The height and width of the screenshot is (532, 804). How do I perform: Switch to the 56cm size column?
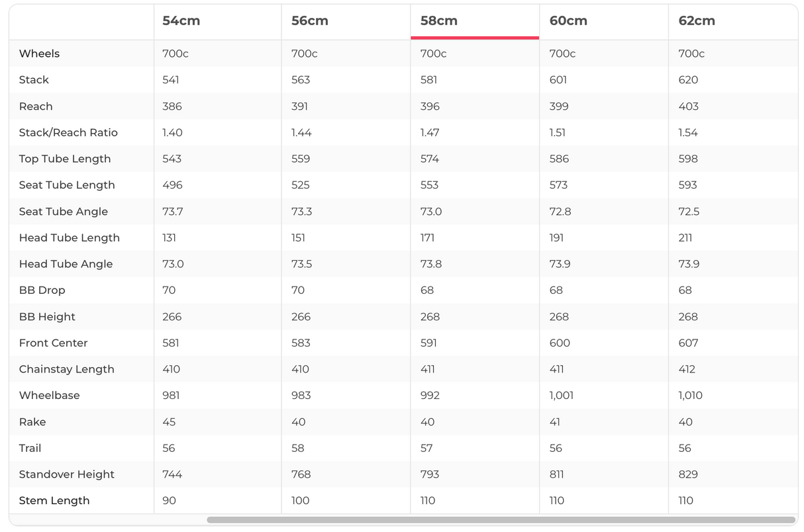tap(310, 21)
